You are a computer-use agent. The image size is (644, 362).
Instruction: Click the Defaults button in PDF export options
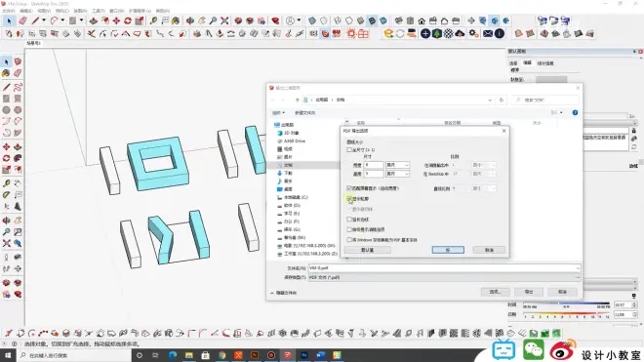point(368,250)
